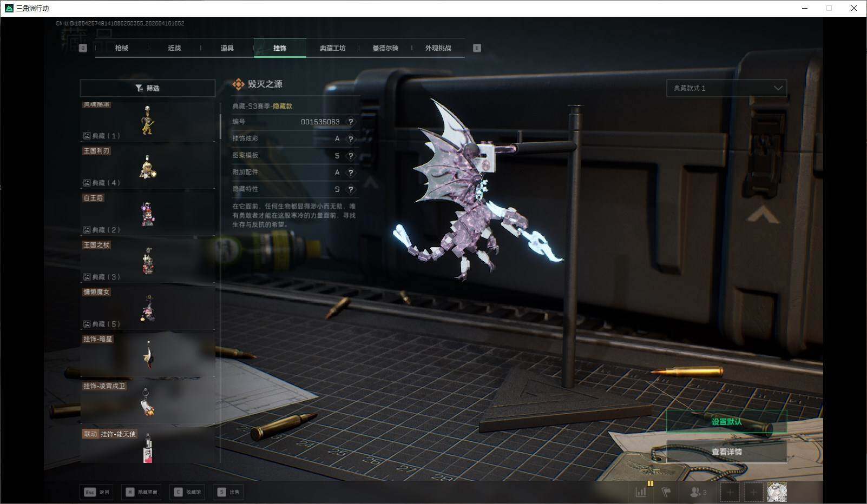Viewport: 867px width, 504px height.
Task: Click the orange rarity icon beside 毁灭之源
Action: pos(238,84)
